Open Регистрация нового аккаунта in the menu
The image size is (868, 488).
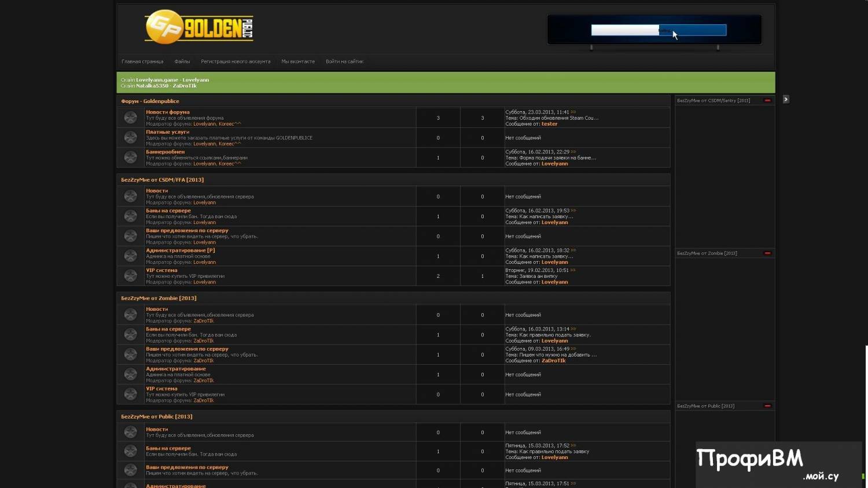(236, 61)
